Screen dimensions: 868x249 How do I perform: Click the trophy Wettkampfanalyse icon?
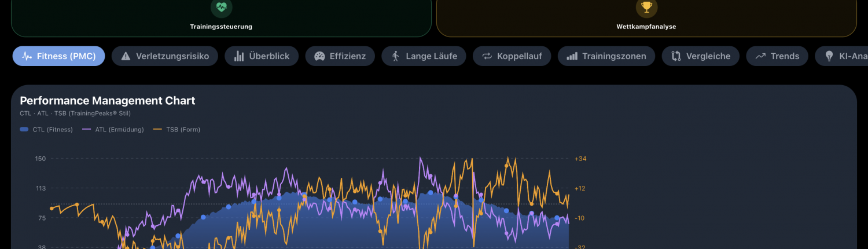646,8
